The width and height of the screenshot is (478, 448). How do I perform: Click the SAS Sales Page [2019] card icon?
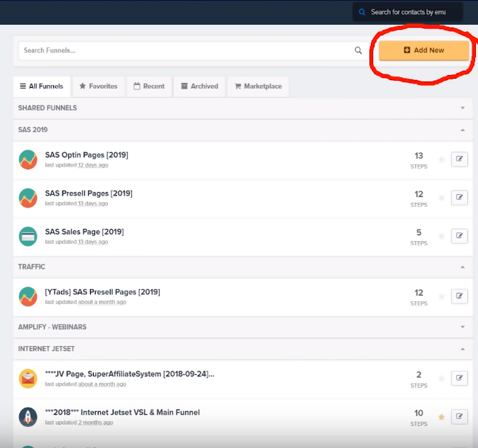pyautogui.click(x=28, y=236)
